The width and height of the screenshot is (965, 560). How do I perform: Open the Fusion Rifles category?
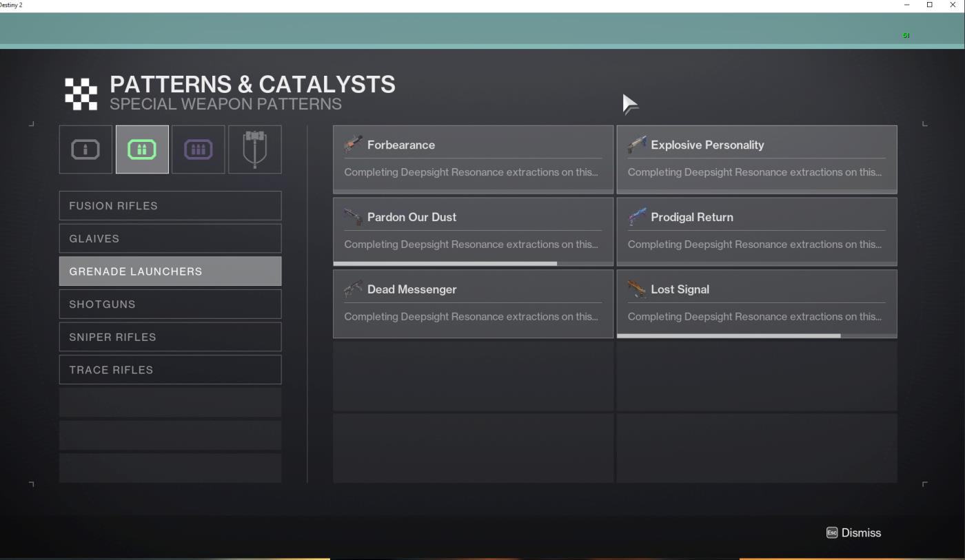170,206
